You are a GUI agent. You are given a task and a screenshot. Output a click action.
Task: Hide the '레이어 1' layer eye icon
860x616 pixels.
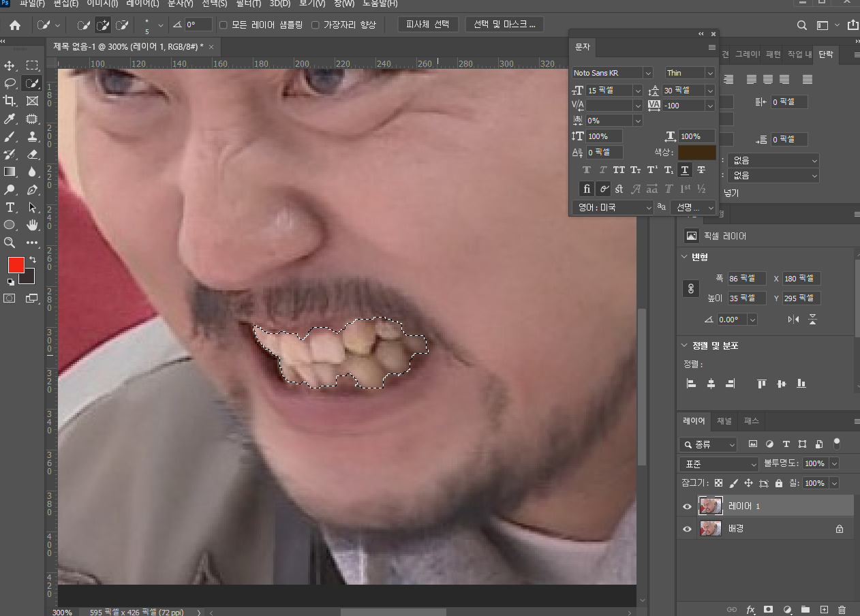click(687, 506)
